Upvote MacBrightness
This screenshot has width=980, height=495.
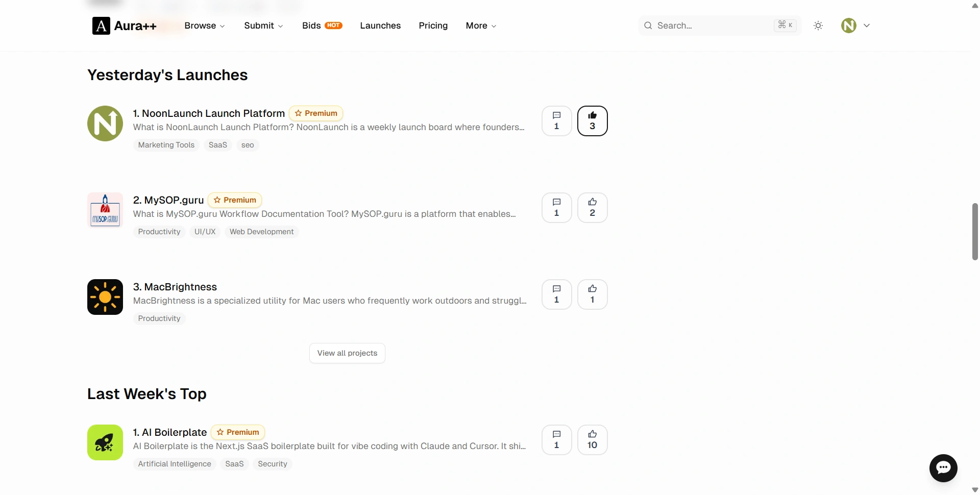coord(592,294)
